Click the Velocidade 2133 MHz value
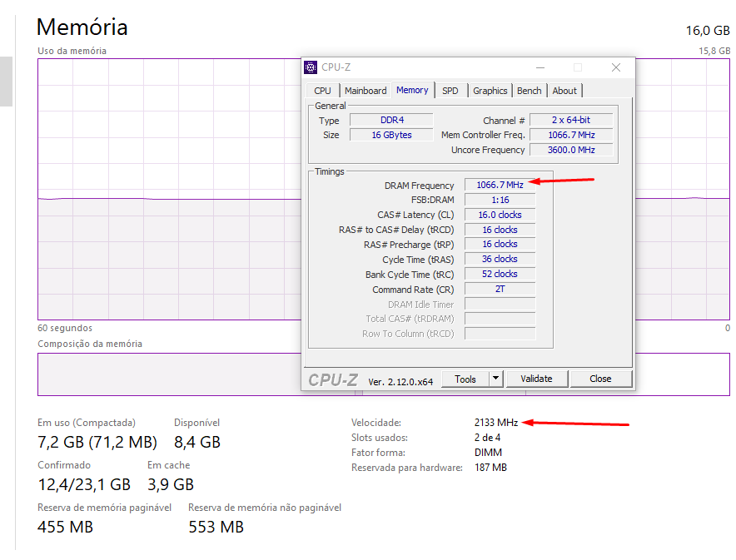Viewport: 736px width, 560px height. coord(496,423)
